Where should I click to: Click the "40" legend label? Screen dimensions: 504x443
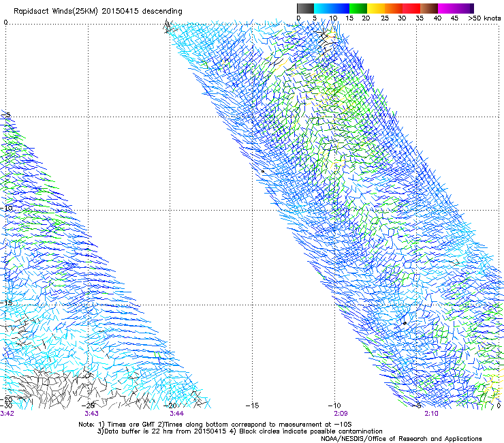pyautogui.click(x=437, y=18)
